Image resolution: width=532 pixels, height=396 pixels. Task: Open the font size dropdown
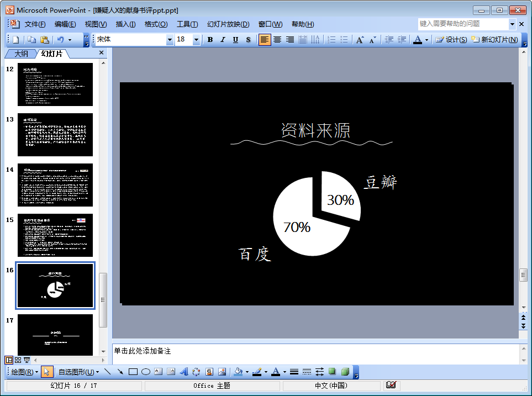pyautogui.click(x=196, y=40)
